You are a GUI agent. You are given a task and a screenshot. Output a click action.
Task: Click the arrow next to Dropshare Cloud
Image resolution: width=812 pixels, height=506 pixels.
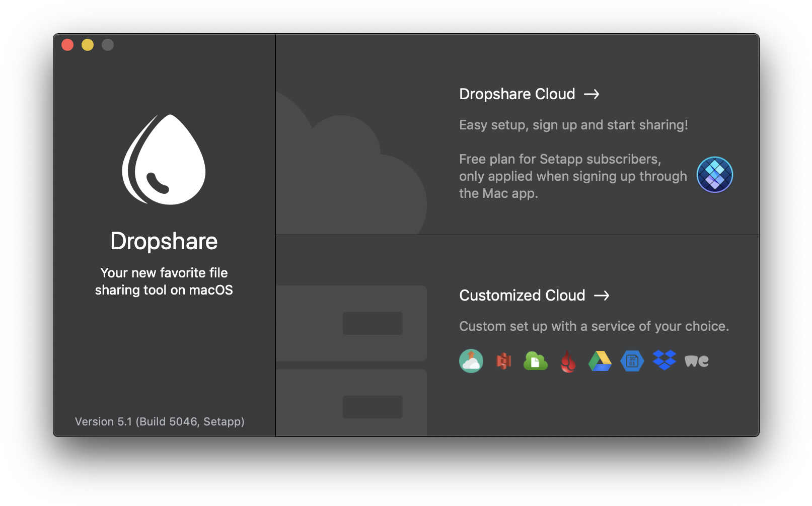point(592,94)
